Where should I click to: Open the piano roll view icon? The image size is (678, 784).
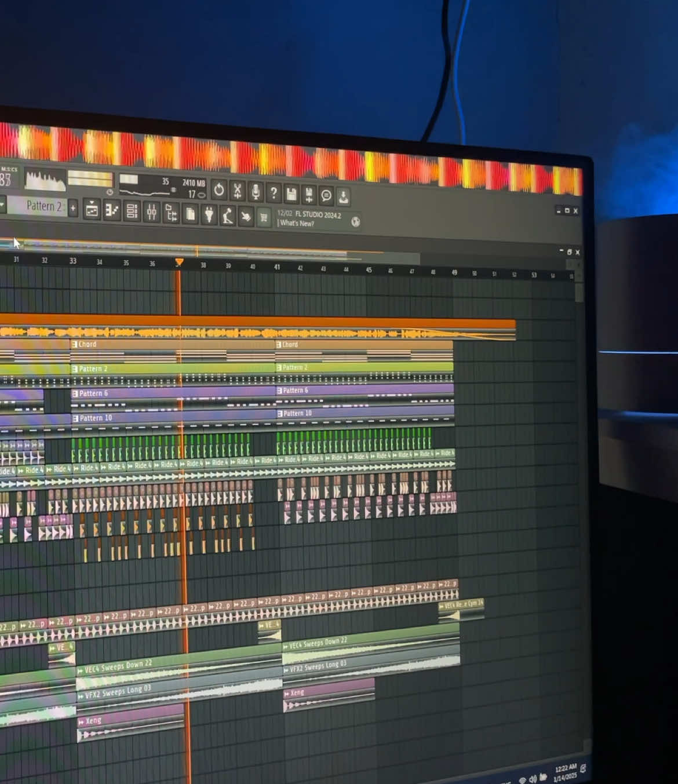[112, 211]
